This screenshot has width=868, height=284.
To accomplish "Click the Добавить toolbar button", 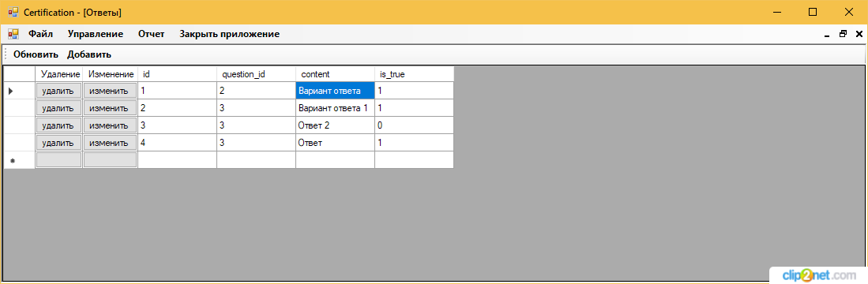I will [89, 54].
